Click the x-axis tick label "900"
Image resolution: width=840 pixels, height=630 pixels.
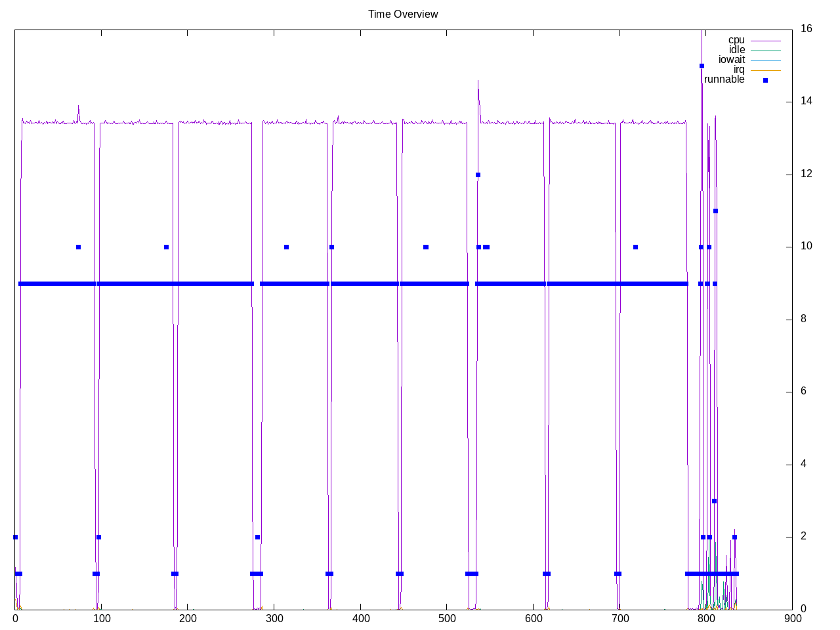(792, 618)
